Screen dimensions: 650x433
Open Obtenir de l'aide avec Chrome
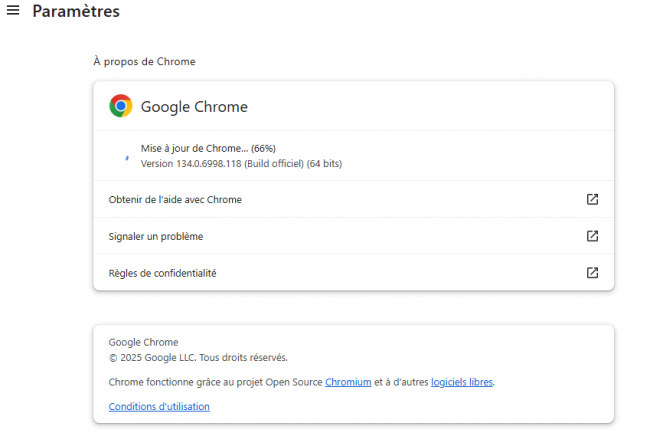click(175, 200)
